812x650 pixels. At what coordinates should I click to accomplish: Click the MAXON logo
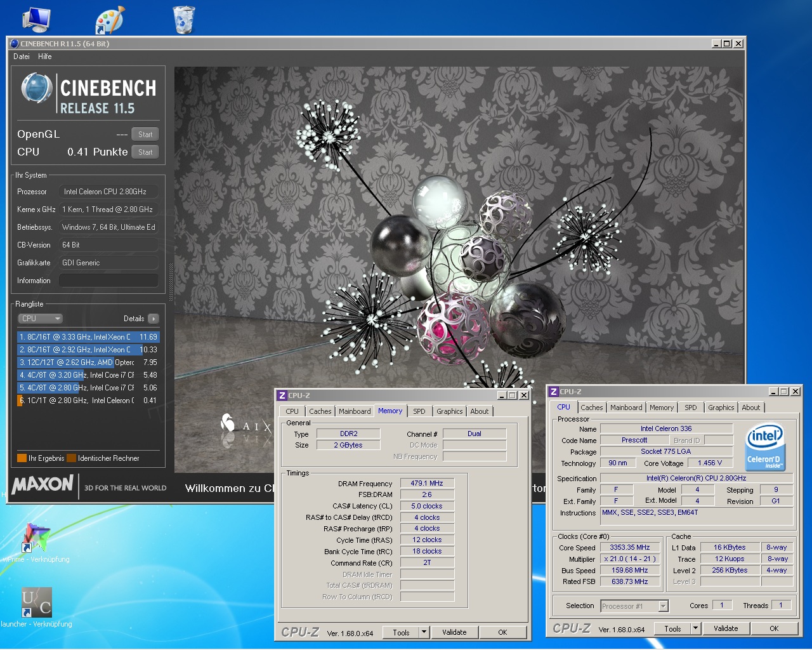tap(43, 485)
